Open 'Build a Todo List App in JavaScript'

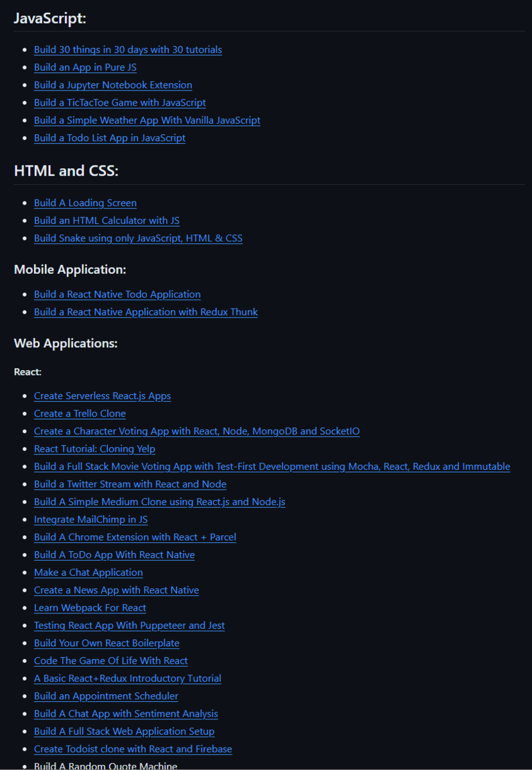110,138
